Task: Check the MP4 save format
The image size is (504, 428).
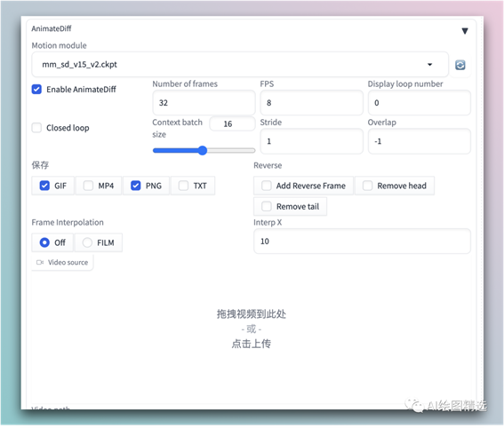Action: pyautogui.click(x=88, y=186)
